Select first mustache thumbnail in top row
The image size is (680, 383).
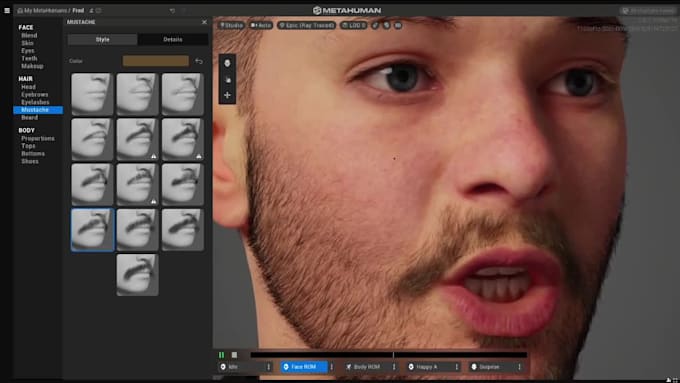point(92,94)
